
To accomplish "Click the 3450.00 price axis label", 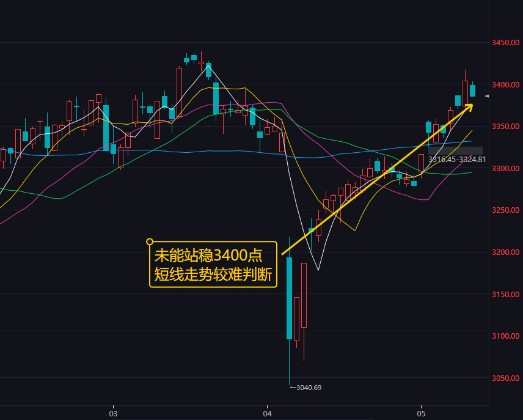I will [x=506, y=43].
